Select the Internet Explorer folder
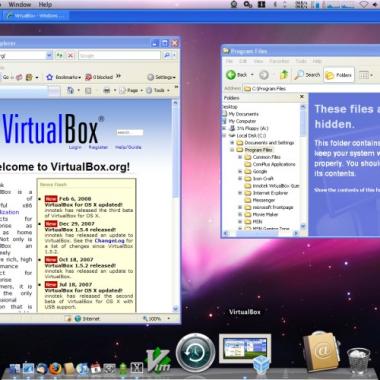This screenshot has height=380, width=380. click(x=266, y=193)
